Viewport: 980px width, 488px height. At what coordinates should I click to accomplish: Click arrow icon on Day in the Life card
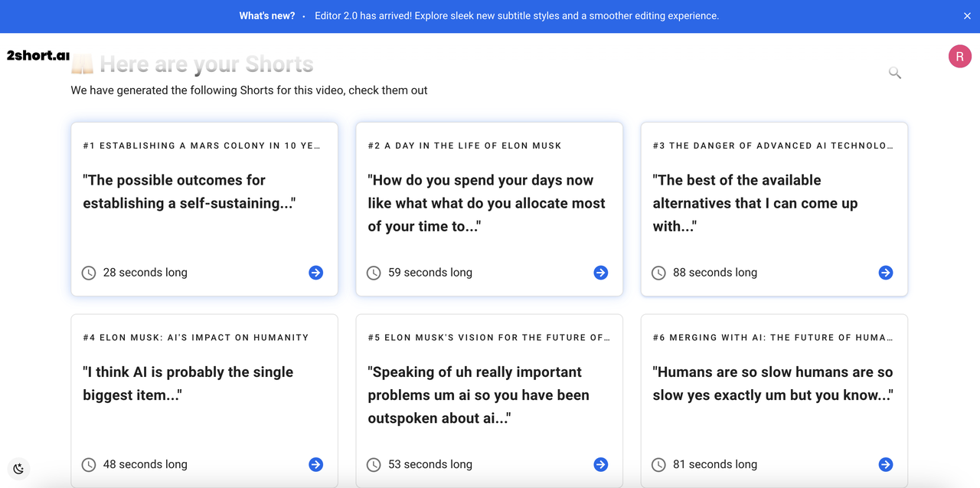pos(601,273)
